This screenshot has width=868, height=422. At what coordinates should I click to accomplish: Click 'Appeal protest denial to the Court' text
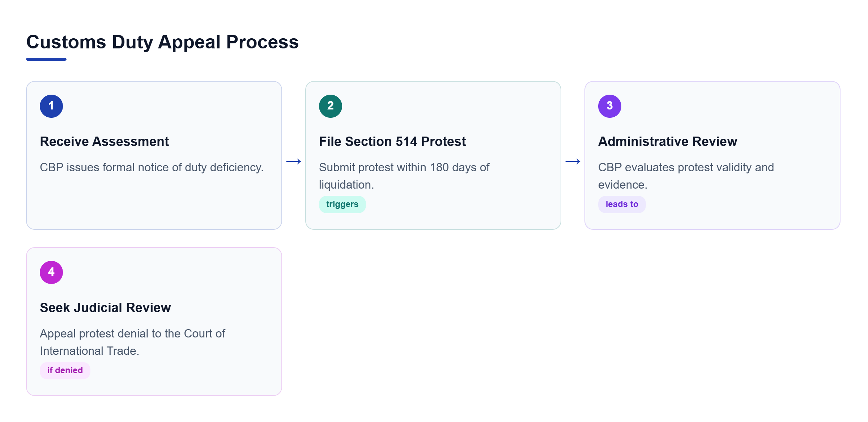[132, 342]
